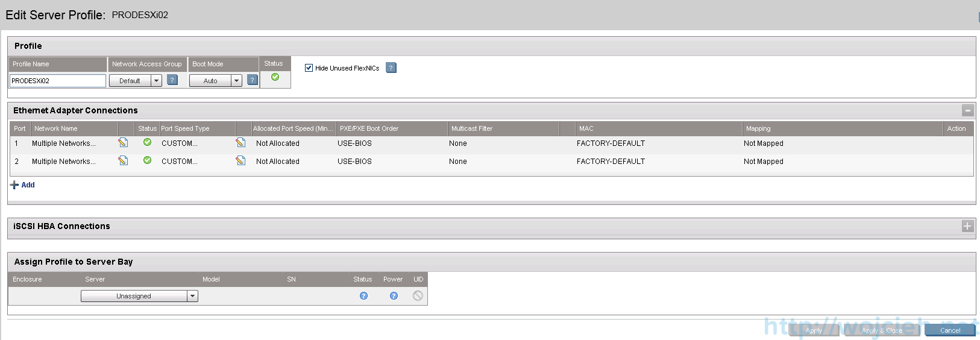Add a new Ethernet adapter connection
Screen dimensions: 980x340
(23, 185)
